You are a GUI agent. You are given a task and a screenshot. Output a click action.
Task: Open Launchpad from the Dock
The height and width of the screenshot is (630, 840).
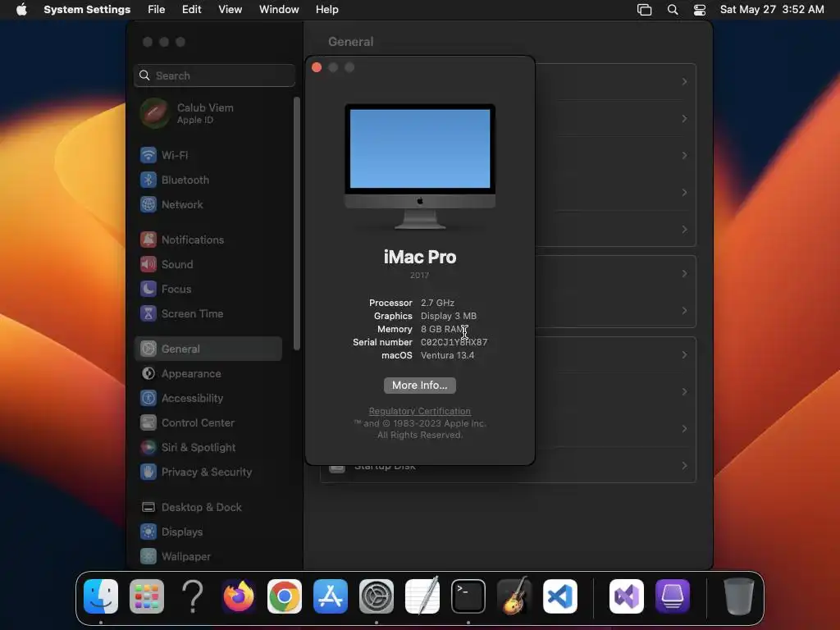point(147,596)
